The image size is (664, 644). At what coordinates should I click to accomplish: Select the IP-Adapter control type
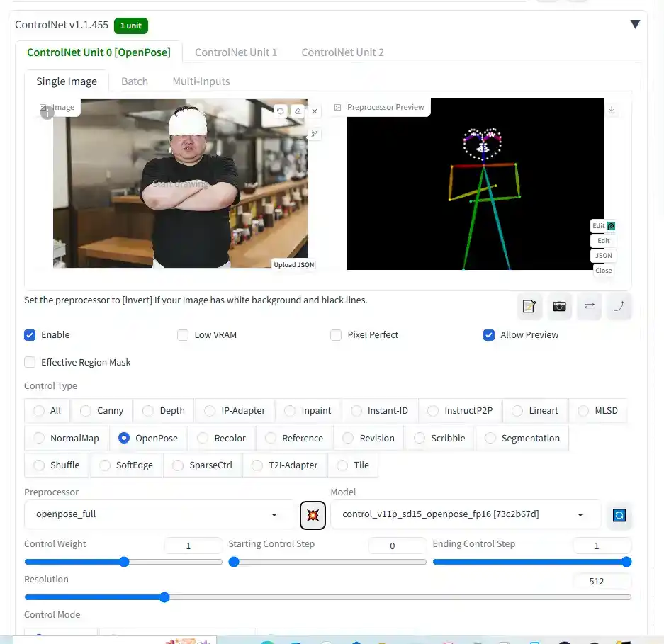[x=235, y=411]
